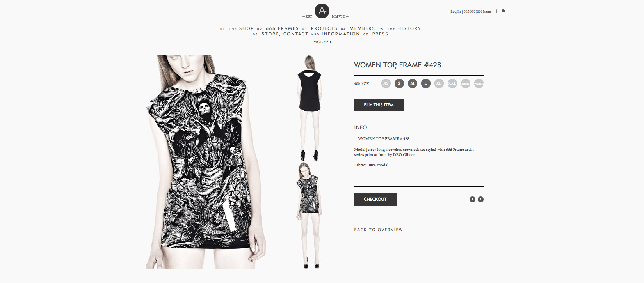The width and height of the screenshot is (644, 283).
Task: Share via the F social icon
Action: 472,199
